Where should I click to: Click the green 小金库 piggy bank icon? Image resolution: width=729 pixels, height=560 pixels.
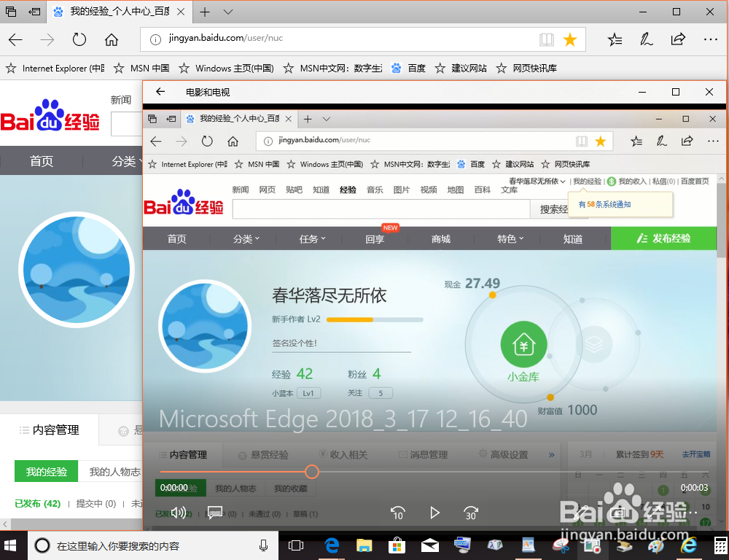tap(523, 343)
